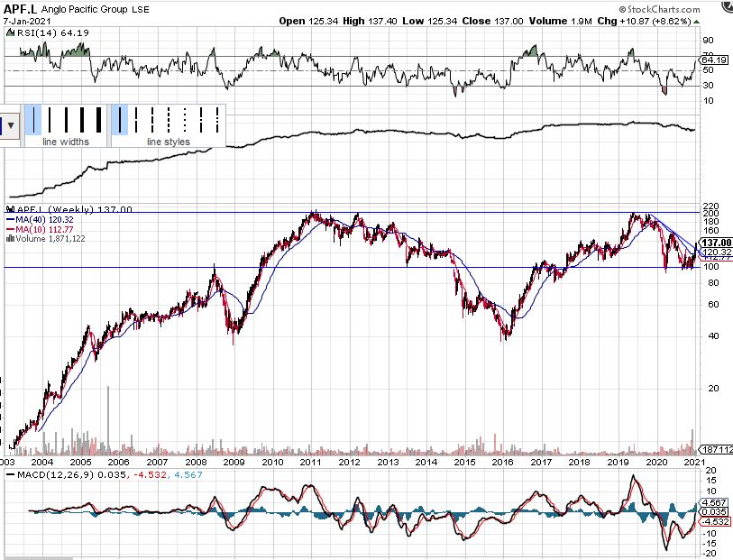
Task: Click the MACD(12,26,9) legend label
Action: pyautogui.click(x=55, y=475)
